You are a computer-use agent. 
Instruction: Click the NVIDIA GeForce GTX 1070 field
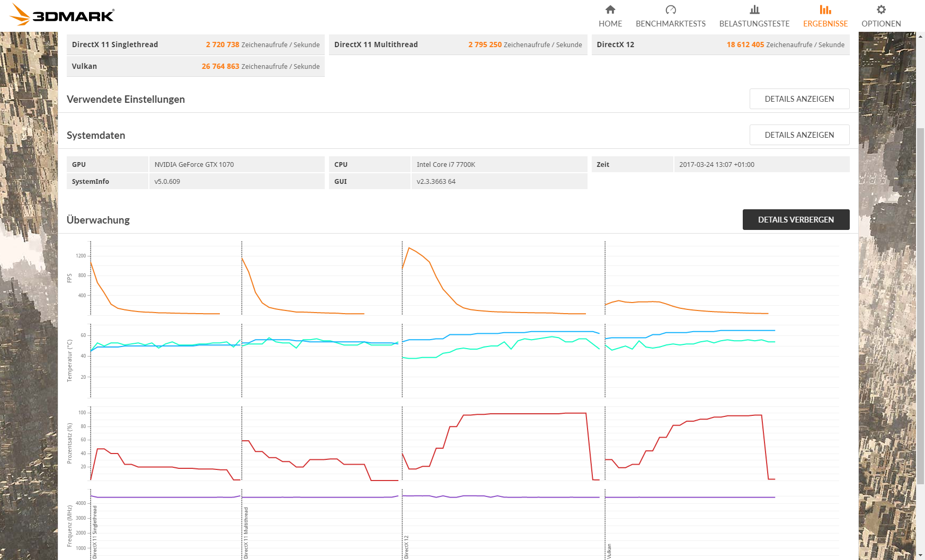[237, 164]
